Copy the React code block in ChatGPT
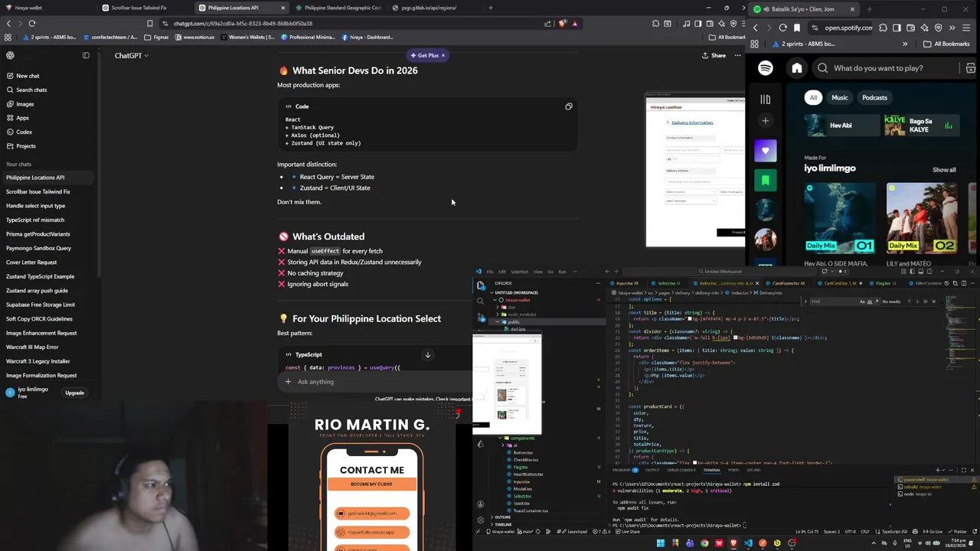 (569, 106)
